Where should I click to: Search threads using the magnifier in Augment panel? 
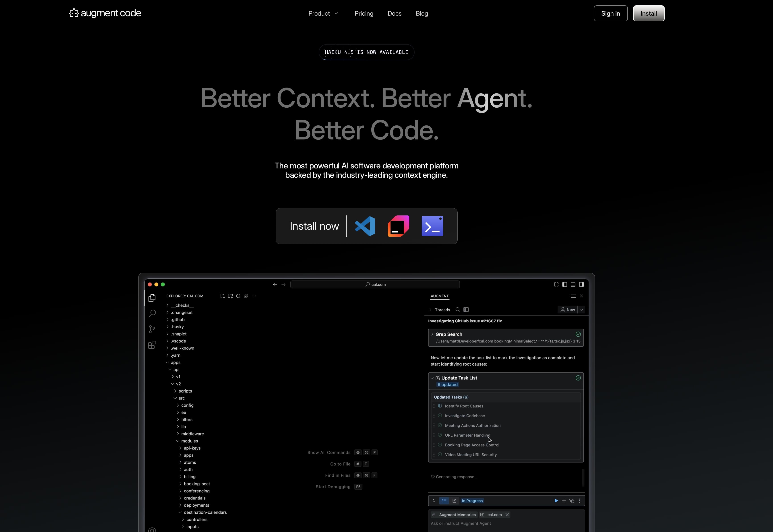[x=458, y=310]
